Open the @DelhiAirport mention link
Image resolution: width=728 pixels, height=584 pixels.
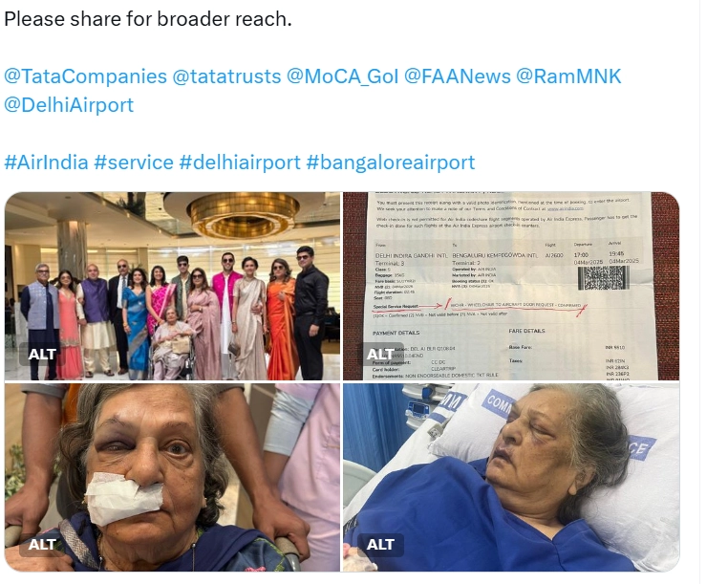tap(69, 105)
